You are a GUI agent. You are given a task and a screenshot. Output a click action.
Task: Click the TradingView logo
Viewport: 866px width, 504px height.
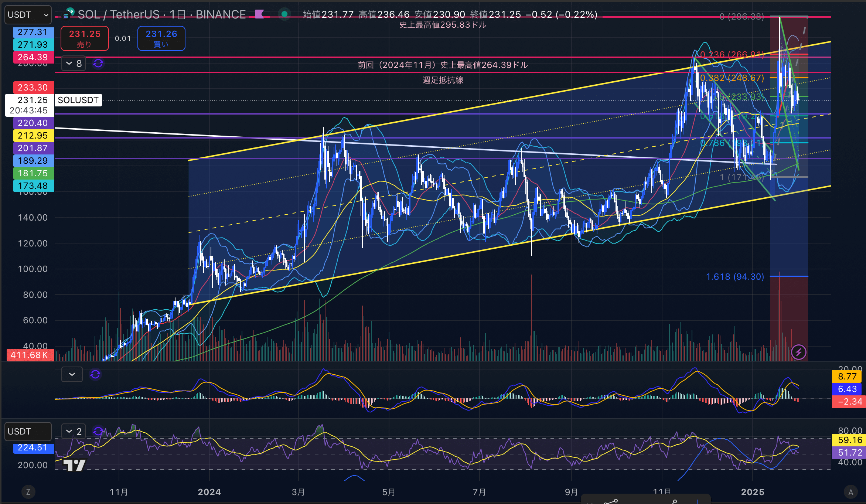coord(74,465)
